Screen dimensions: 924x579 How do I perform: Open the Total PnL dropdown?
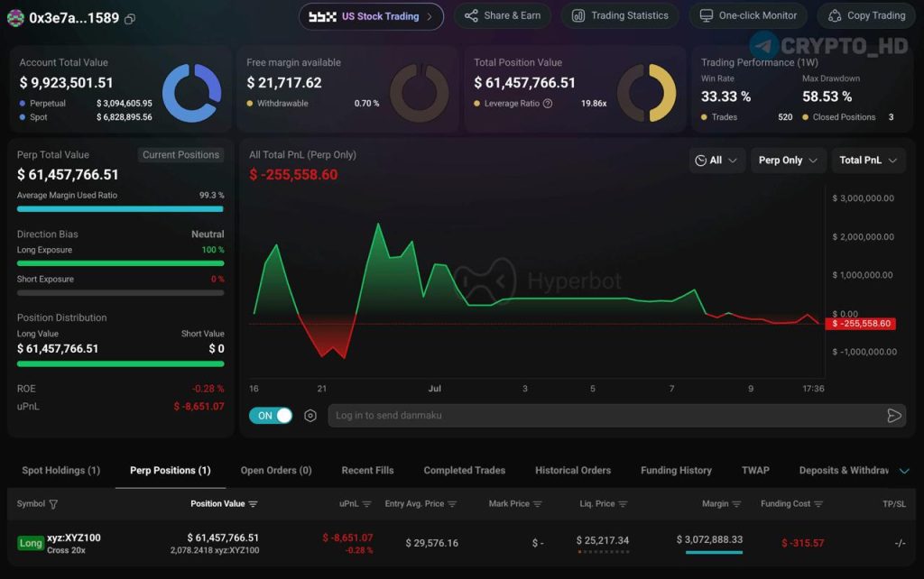click(x=868, y=161)
